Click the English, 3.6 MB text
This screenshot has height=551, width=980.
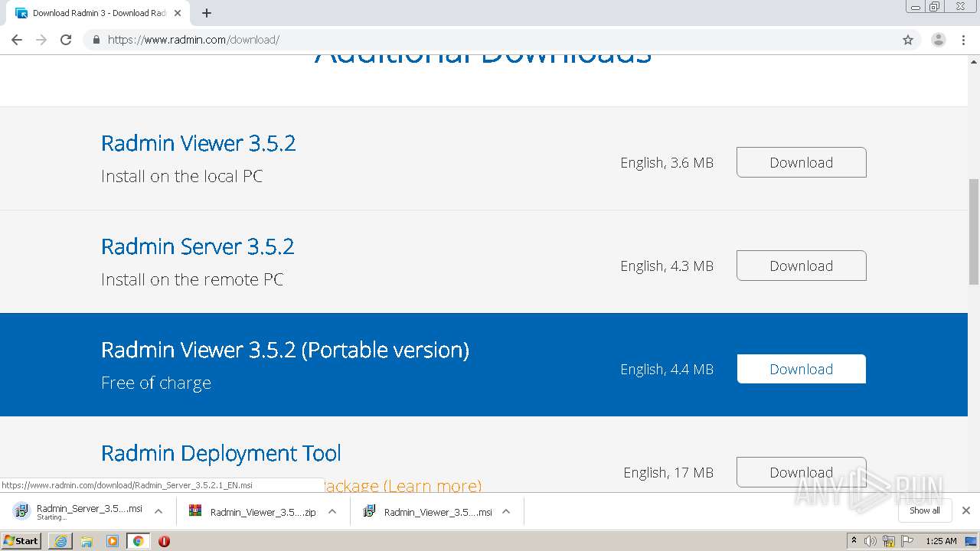pyautogui.click(x=667, y=163)
